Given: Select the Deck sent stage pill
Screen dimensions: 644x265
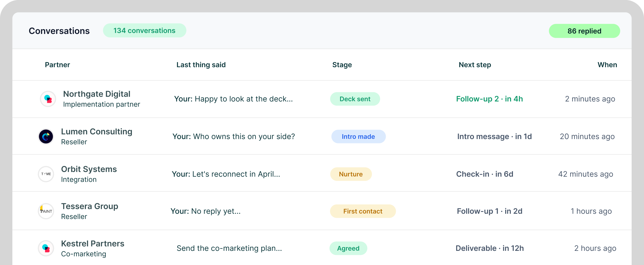Looking at the screenshot, I should tap(355, 99).
